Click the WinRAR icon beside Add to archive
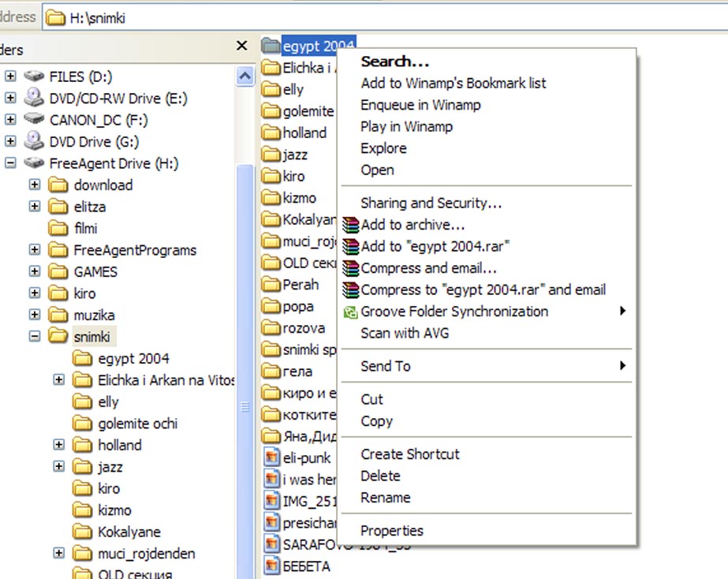Viewport: 728px width, 579px height. pos(351,226)
